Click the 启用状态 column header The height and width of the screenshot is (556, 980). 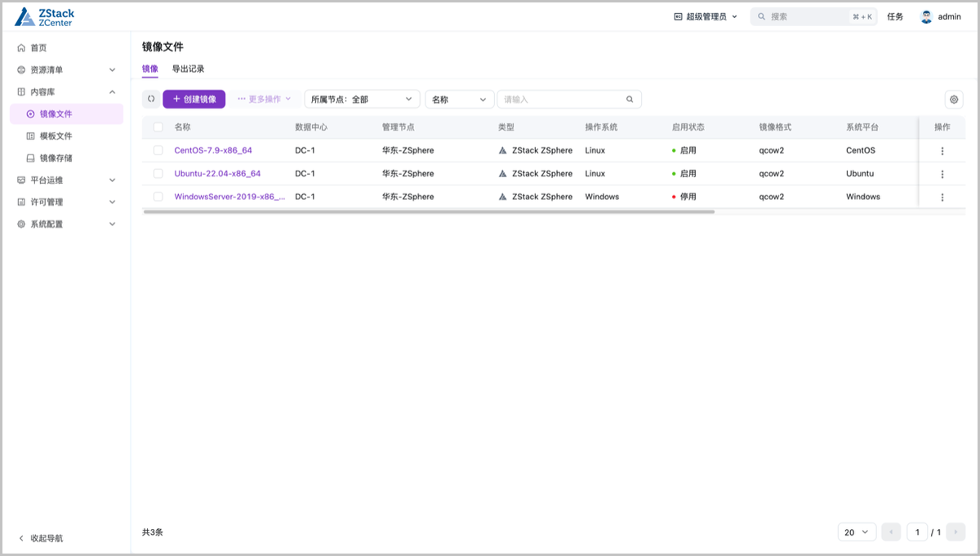click(688, 127)
